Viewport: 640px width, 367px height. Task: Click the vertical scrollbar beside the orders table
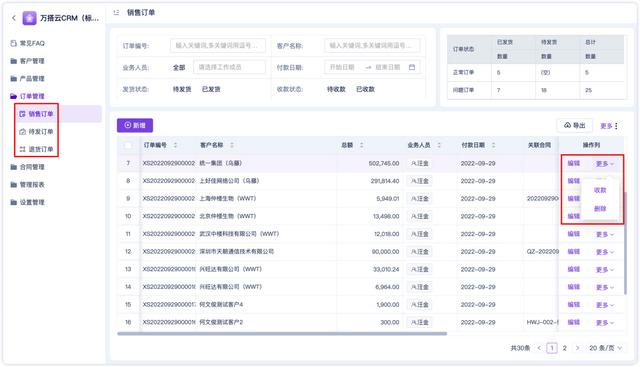pos(625,242)
